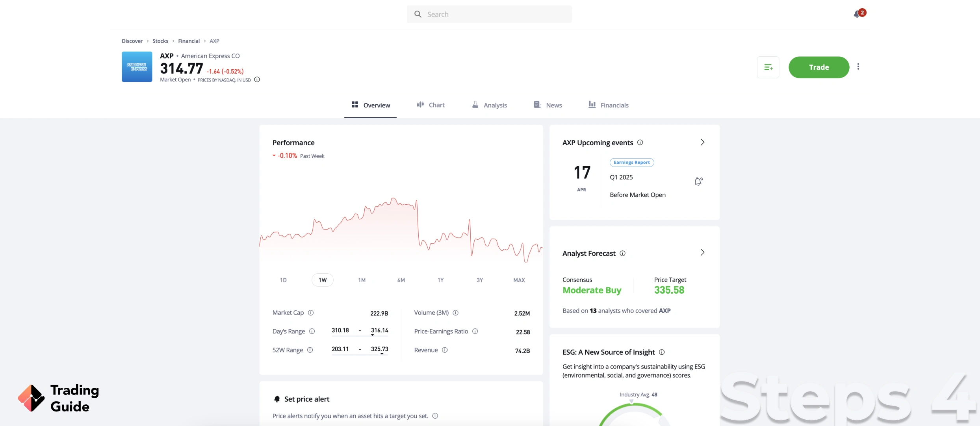Switch to the Analysis tab
The height and width of the screenshot is (426, 980).
click(489, 105)
